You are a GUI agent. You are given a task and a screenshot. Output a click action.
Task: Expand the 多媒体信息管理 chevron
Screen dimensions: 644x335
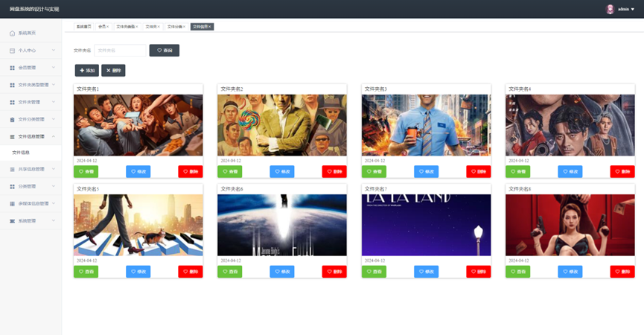coord(54,203)
